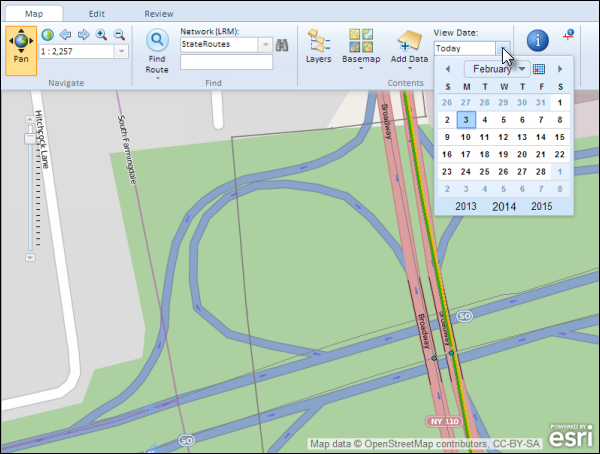Jump to today using the calendar icon
The height and width of the screenshot is (454, 600).
(x=539, y=69)
